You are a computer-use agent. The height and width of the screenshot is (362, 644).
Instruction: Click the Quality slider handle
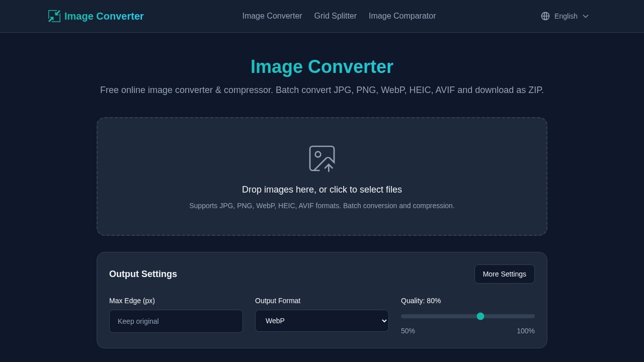pyautogui.click(x=480, y=316)
